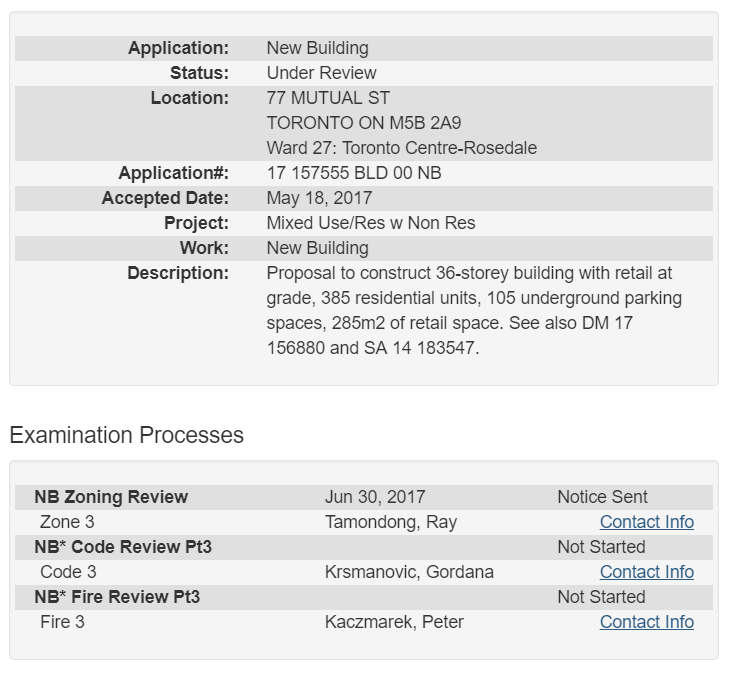Click the Under Review status value
This screenshot has width=730, height=674.
coord(321,73)
